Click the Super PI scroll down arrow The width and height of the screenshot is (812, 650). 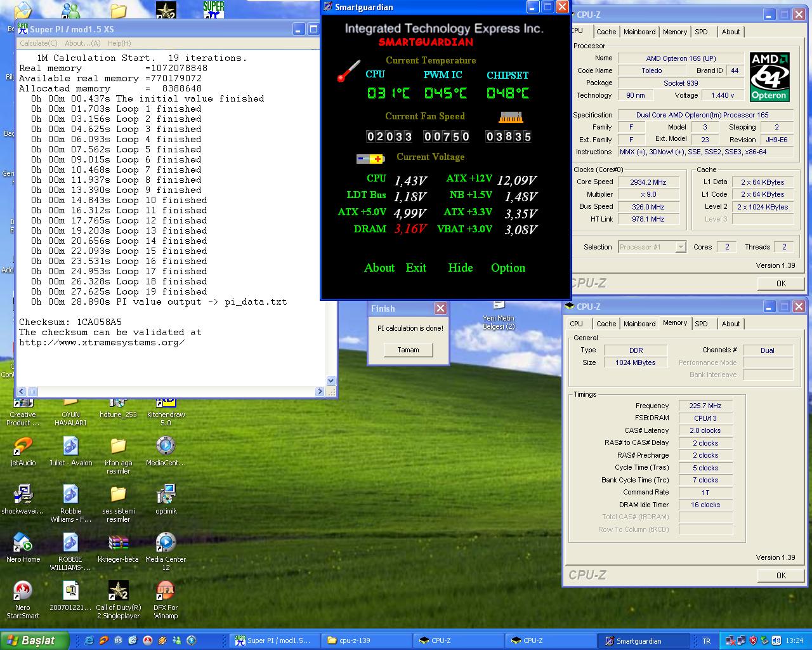(x=331, y=381)
